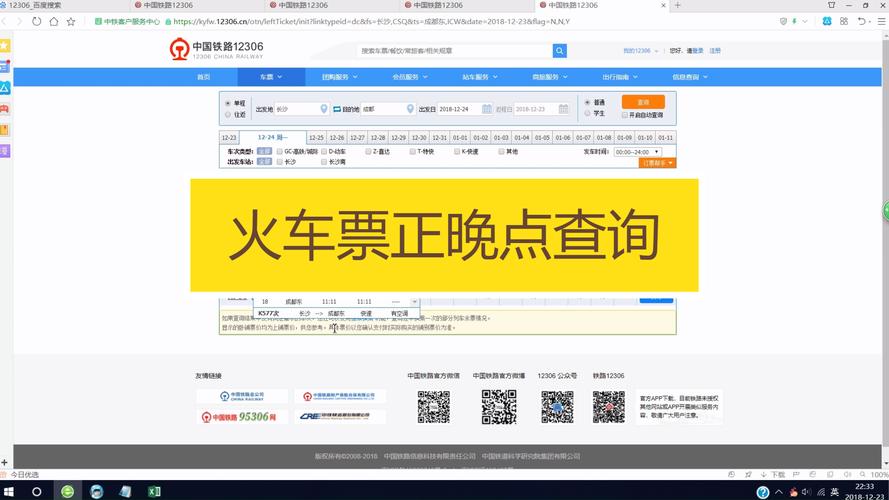
Task: Open a new browser tab with plus icon
Action: click(677, 5)
